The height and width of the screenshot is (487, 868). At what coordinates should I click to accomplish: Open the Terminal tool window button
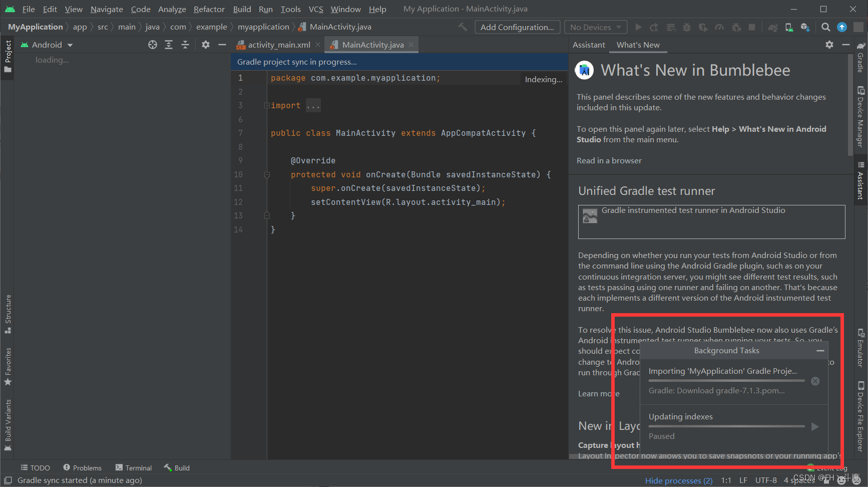tap(134, 467)
